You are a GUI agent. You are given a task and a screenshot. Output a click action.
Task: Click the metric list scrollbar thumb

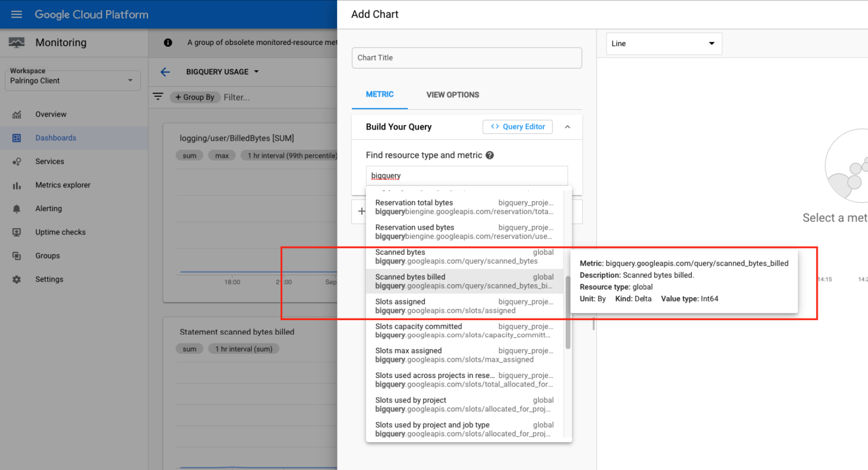(568, 313)
